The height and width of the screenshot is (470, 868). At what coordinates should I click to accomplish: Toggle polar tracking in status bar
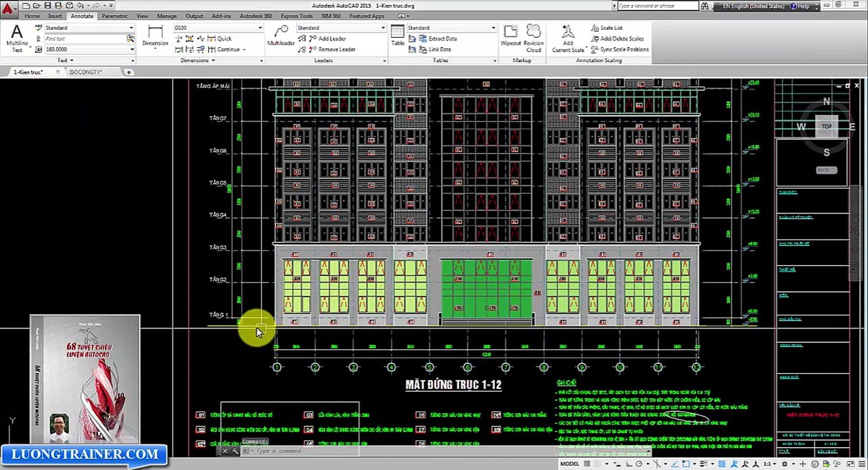[639, 463]
